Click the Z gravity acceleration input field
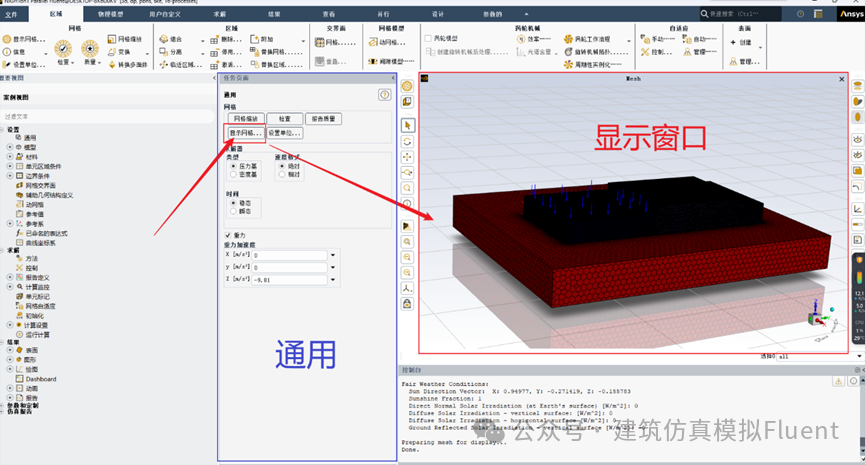Image resolution: width=865 pixels, height=465 pixels. [290, 280]
